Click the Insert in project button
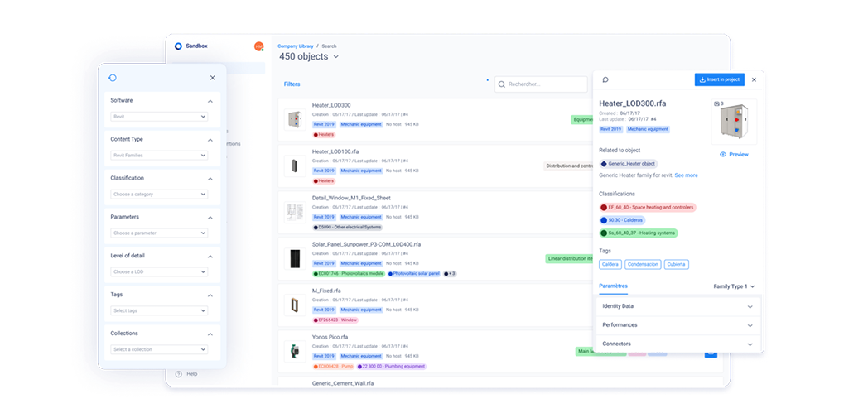This screenshot has height=418, width=868. coord(719,80)
